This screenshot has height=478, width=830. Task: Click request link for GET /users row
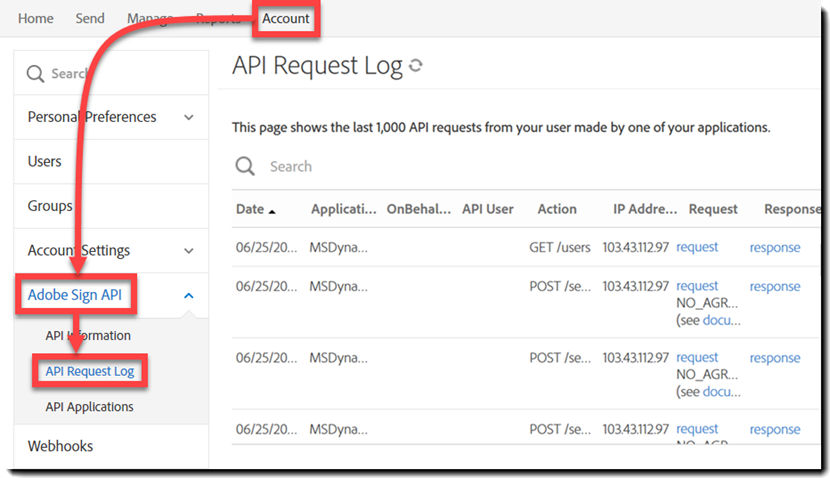[x=697, y=247]
